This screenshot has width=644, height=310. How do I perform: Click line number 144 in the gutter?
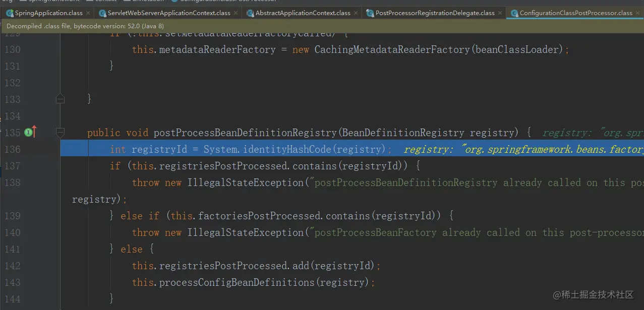(13, 299)
